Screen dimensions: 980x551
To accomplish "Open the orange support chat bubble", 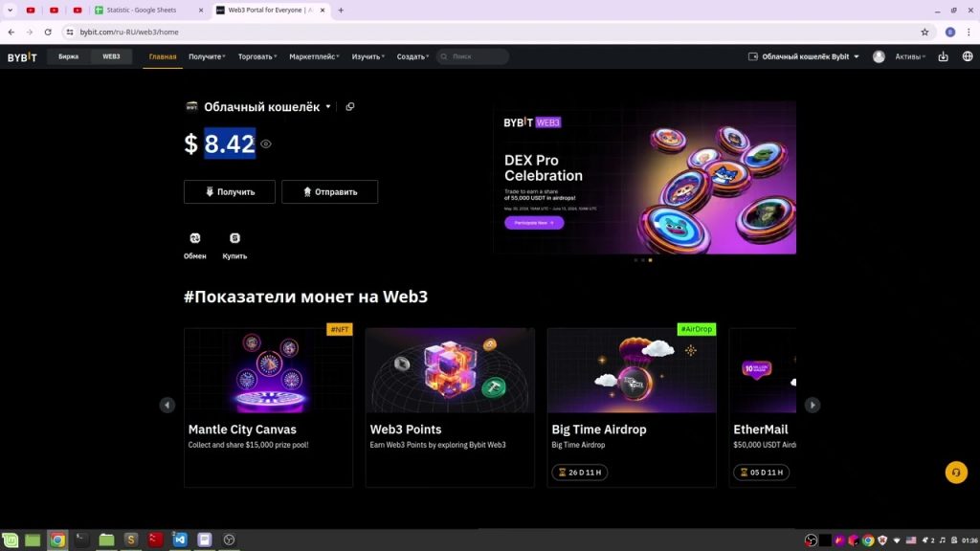I will coord(955,473).
